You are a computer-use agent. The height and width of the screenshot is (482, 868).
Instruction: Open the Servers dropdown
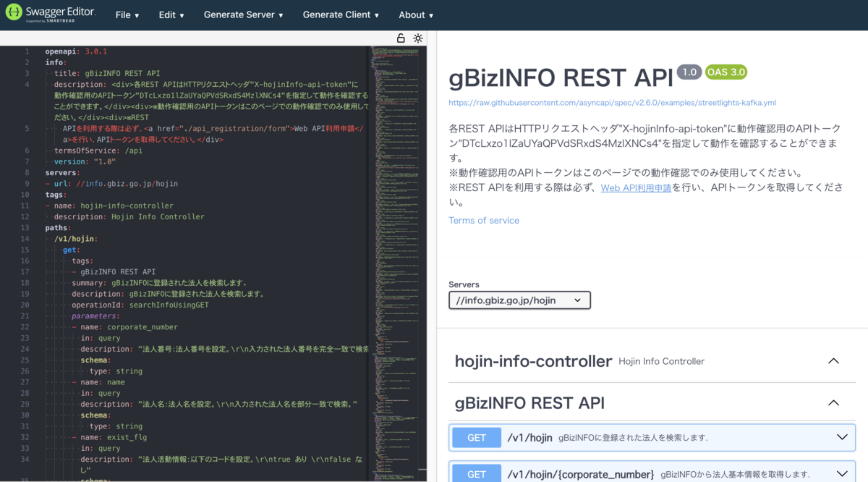click(x=519, y=300)
